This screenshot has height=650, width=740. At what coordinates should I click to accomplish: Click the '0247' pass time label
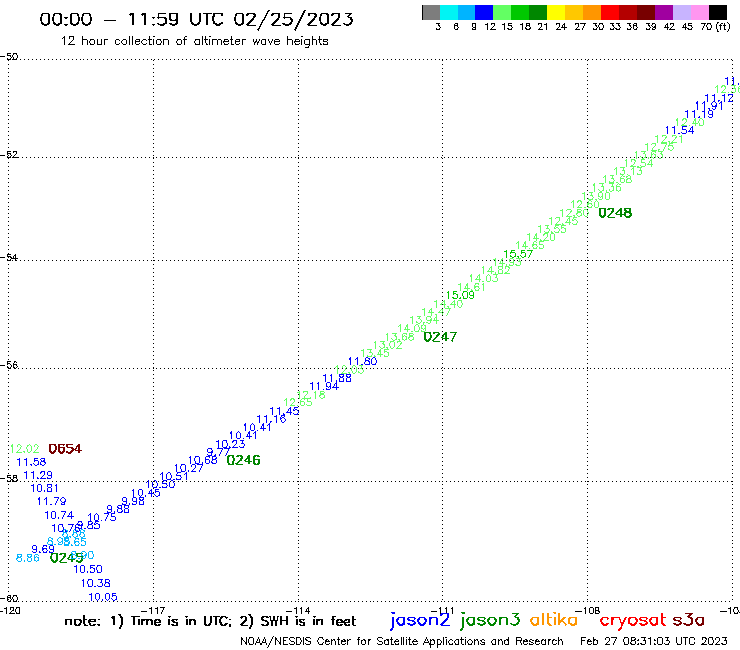point(440,337)
